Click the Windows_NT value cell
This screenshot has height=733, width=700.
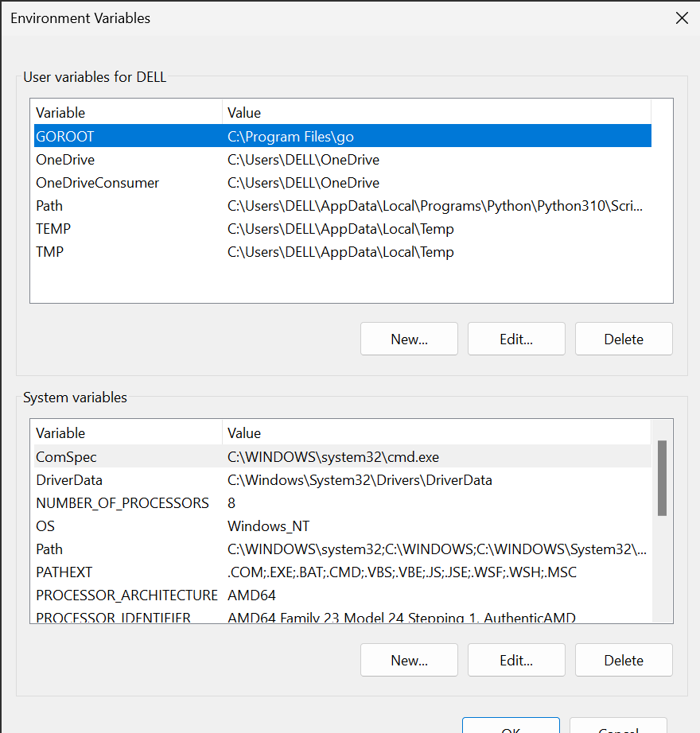pos(268,526)
